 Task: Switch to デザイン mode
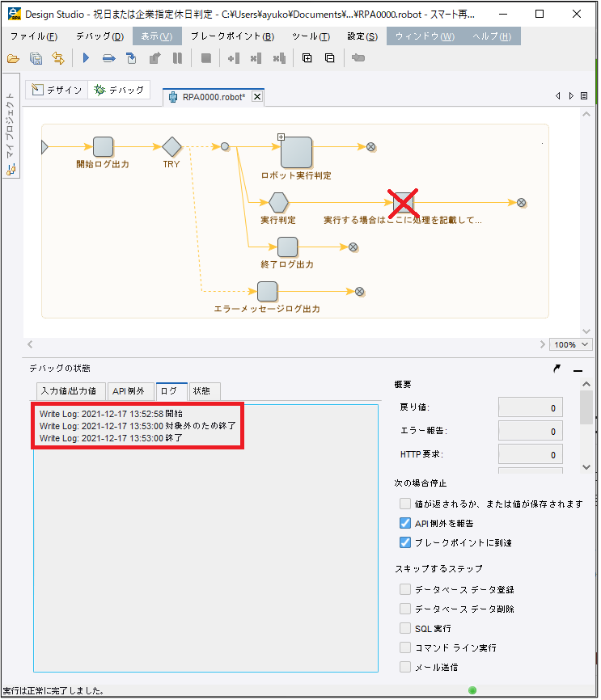(x=57, y=90)
